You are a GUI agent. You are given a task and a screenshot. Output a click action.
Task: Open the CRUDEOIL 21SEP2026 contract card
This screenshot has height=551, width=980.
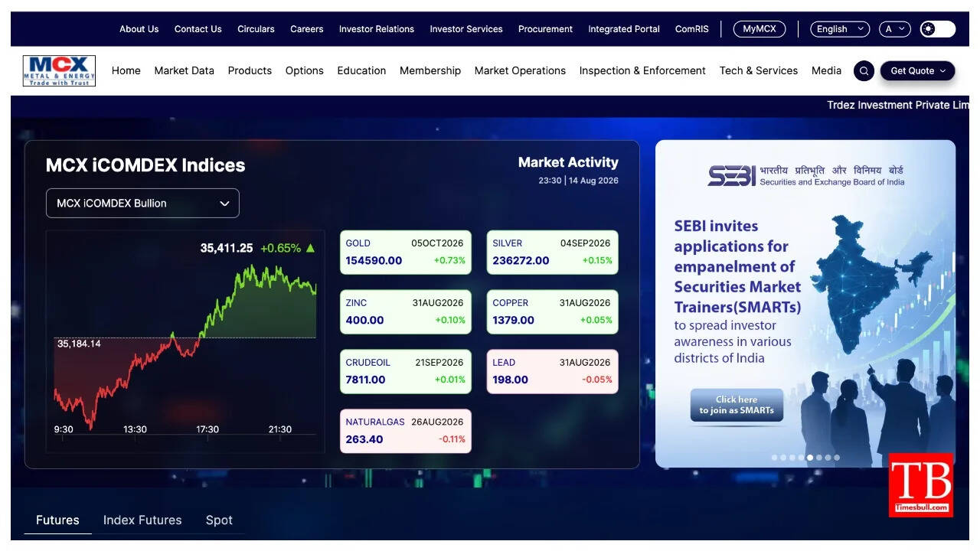tap(406, 371)
